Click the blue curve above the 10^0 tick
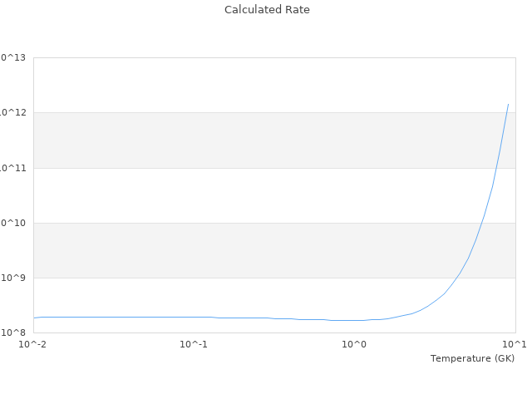Image resolution: width=532 pixels, height=399 pixels. point(355,320)
